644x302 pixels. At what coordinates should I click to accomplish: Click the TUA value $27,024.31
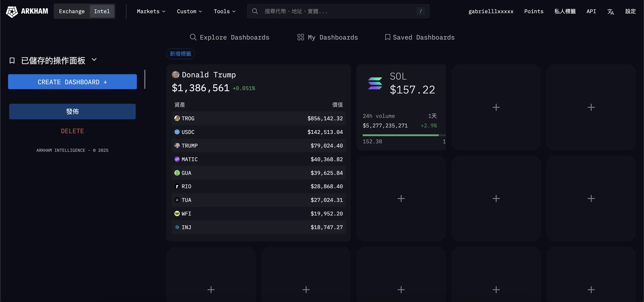tap(326, 200)
